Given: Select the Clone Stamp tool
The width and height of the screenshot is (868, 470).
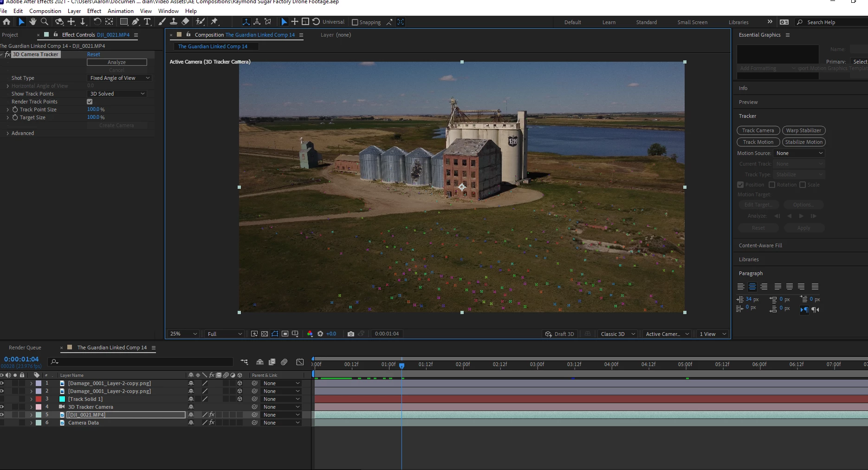Looking at the screenshot, I should pos(173,22).
